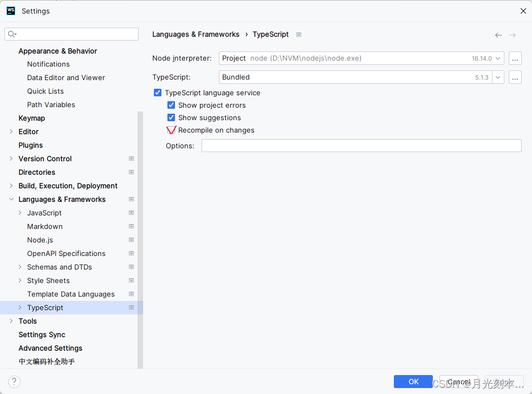Image resolution: width=532 pixels, height=394 pixels.
Task: Click the search magnifier icon in settings
Action: tap(12, 34)
